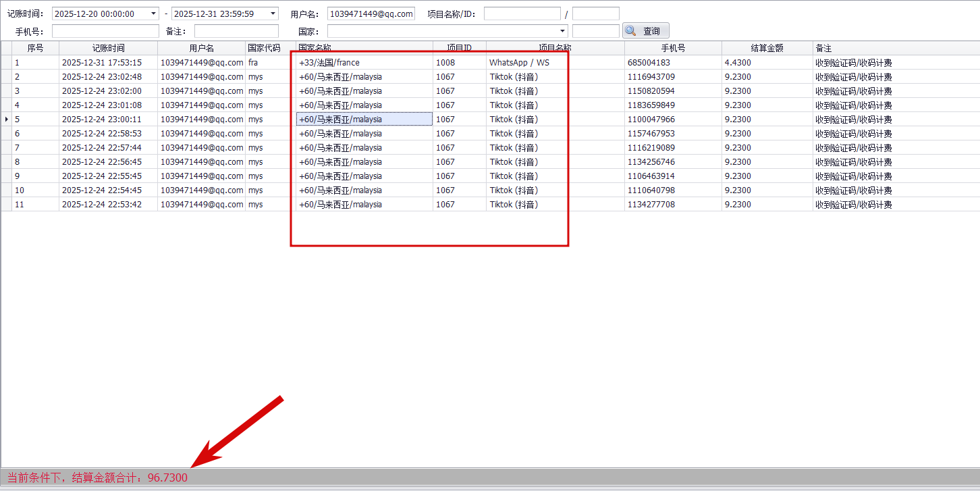Click the 查询 search button
980x491 pixels.
click(646, 30)
